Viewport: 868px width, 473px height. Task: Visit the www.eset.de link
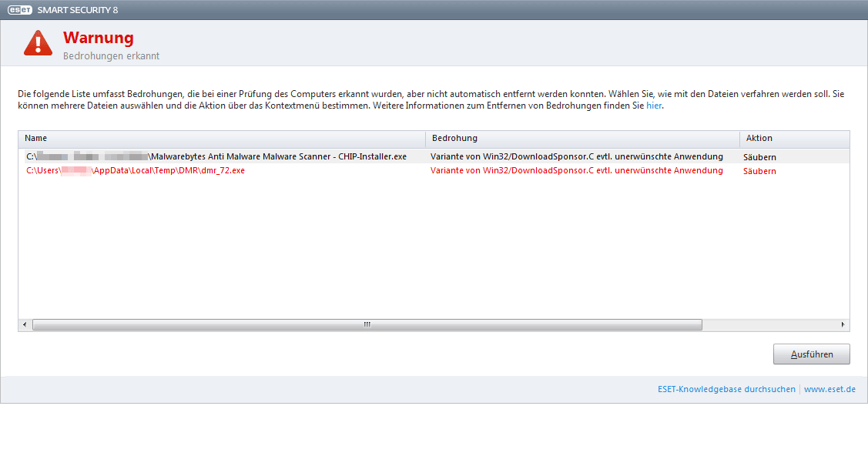pyautogui.click(x=829, y=390)
